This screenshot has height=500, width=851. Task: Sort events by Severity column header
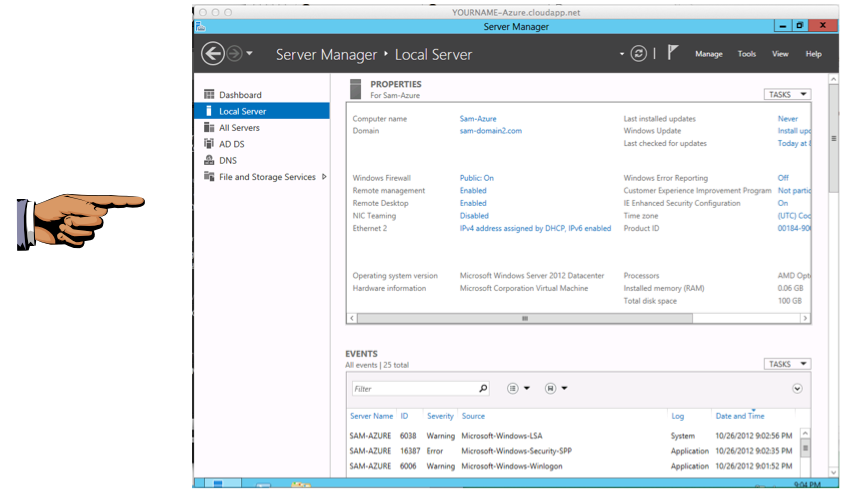440,416
